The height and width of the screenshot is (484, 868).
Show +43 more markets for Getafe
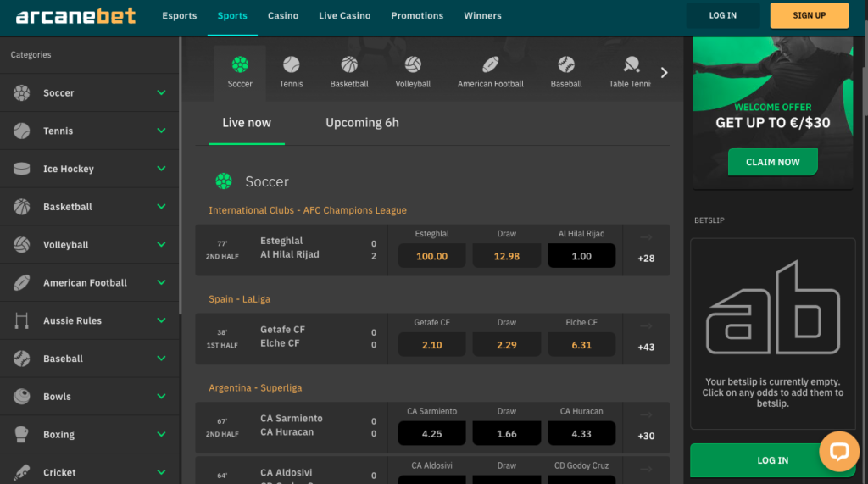click(646, 348)
